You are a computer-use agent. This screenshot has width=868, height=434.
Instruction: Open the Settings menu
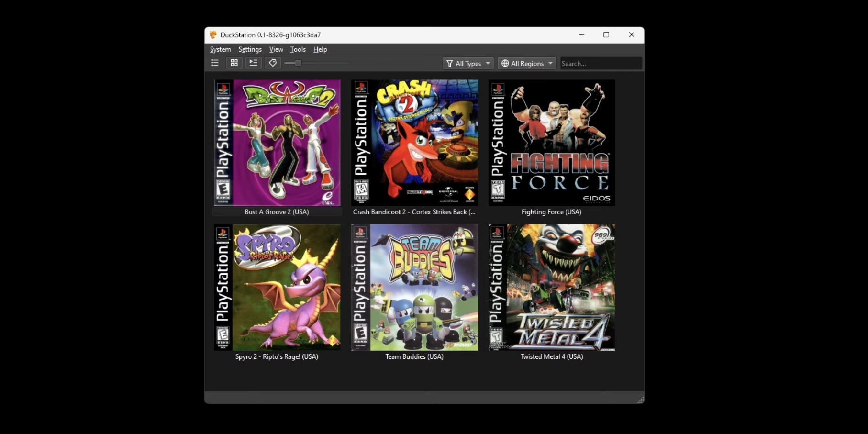[x=250, y=49]
